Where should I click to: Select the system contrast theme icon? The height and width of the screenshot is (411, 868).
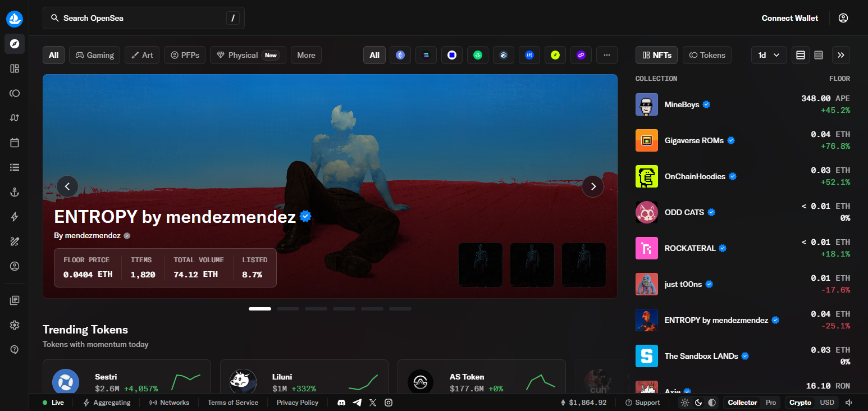(x=712, y=403)
